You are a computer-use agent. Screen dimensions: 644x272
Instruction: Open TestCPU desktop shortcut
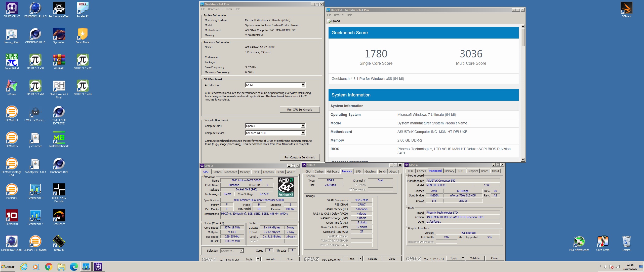click(59, 244)
